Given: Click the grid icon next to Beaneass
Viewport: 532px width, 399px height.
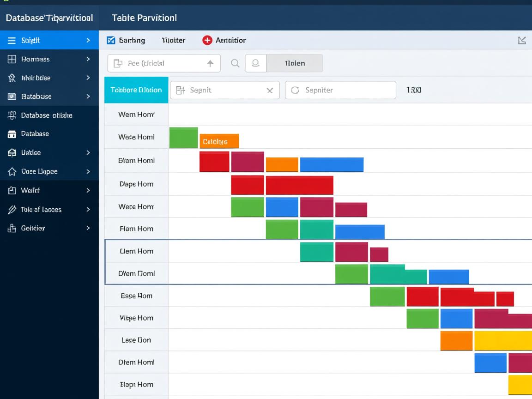Looking at the screenshot, I should coord(12,59).
